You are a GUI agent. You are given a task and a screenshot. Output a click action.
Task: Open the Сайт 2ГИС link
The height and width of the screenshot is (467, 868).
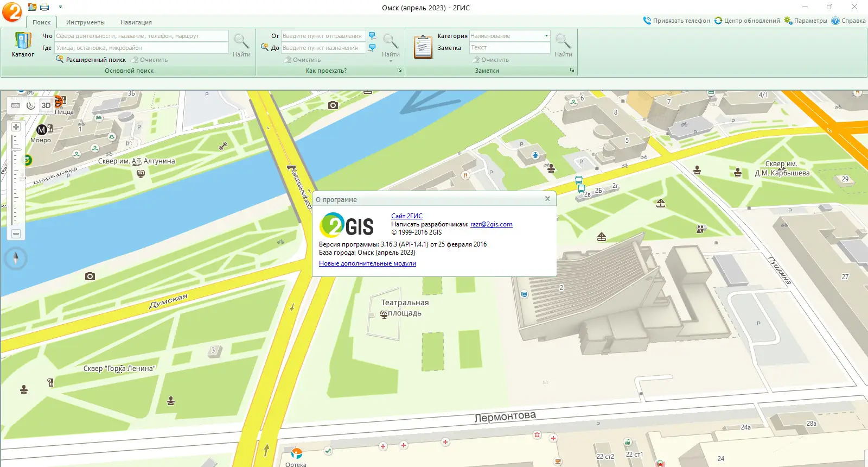click(407, 216)
